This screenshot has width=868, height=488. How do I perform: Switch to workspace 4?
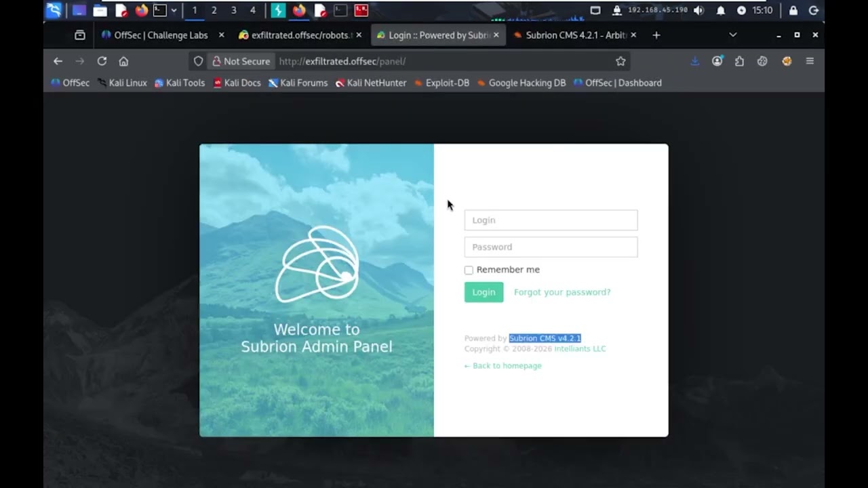253,10
